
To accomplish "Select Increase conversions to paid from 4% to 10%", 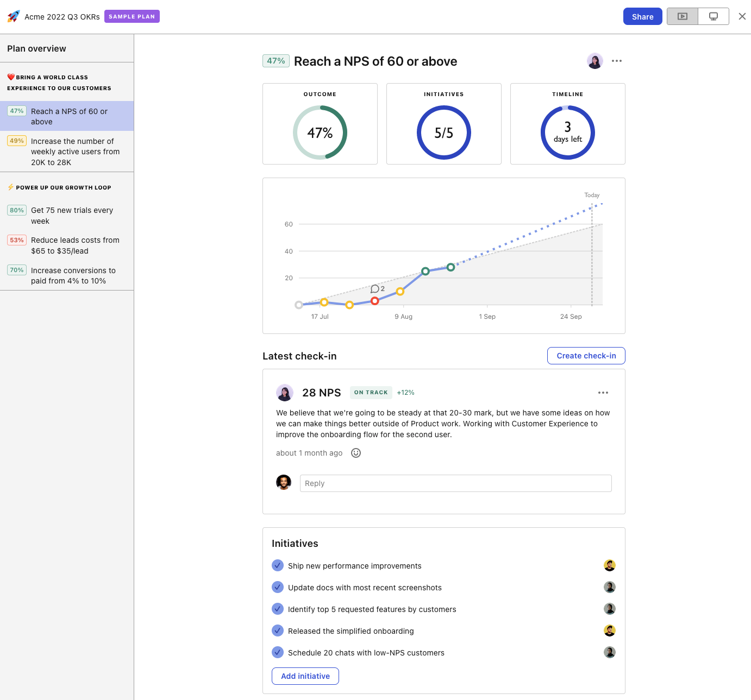I will point(67,275).
